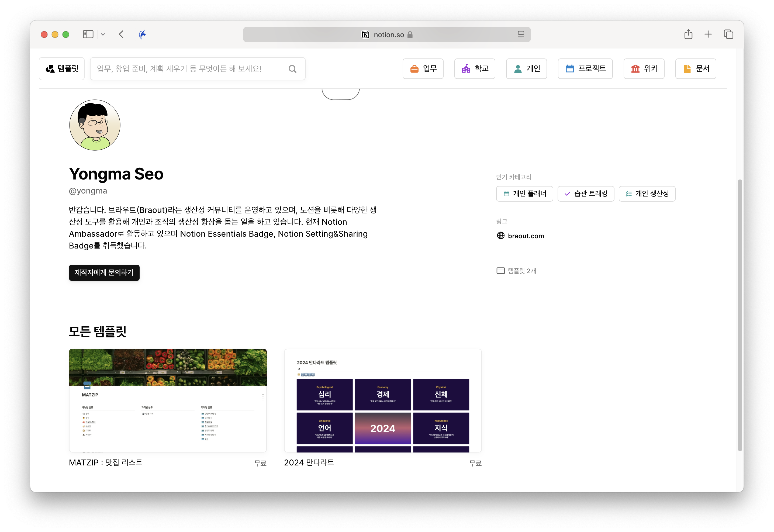The image size is (774, 532).
Task: Open the Safari share icon
Action: pos(688,34)
